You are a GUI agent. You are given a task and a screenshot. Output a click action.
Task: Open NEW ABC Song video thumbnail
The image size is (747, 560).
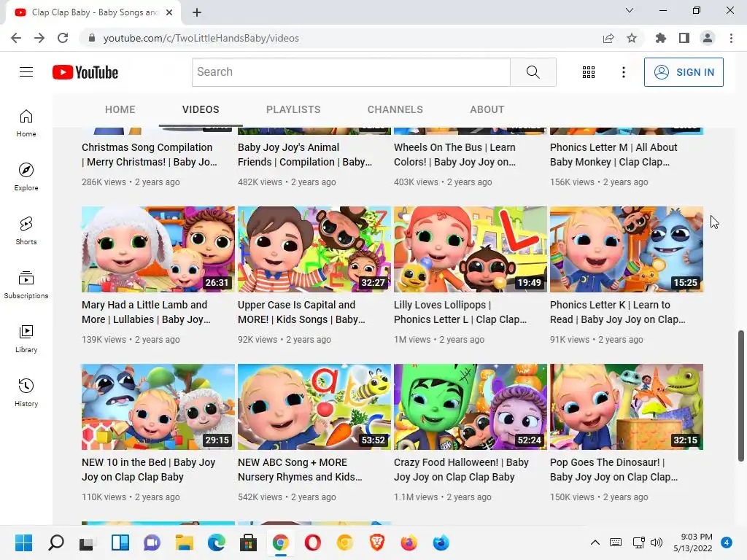(x=314, y=407)
